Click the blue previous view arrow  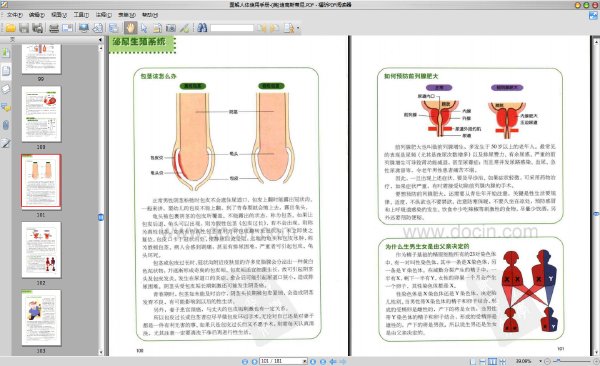point(333,361)
